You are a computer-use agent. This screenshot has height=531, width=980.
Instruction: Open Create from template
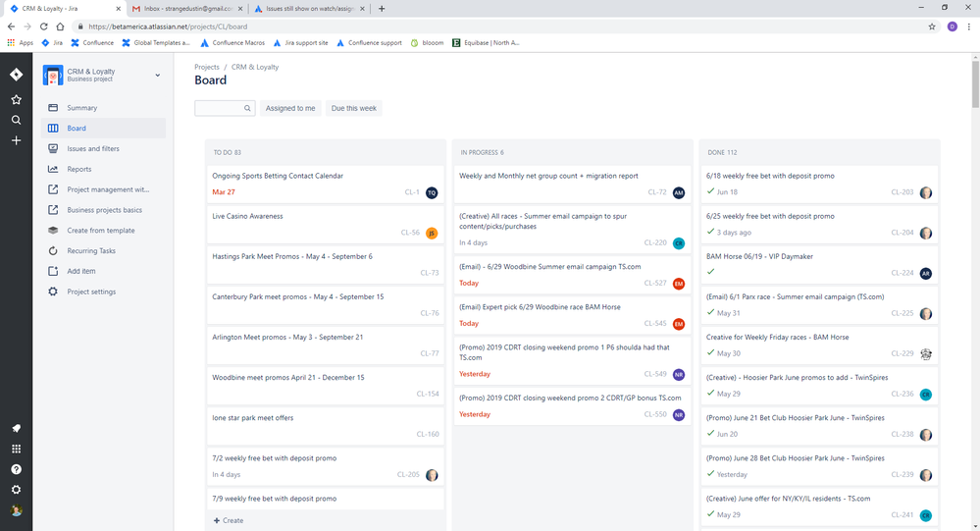tap(104, 230)
